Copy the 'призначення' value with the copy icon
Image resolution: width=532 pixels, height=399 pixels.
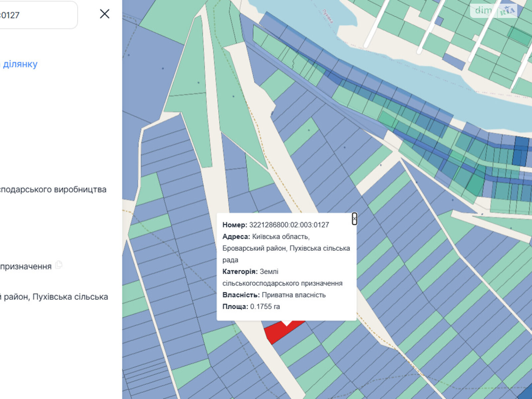tap(59, 265)
